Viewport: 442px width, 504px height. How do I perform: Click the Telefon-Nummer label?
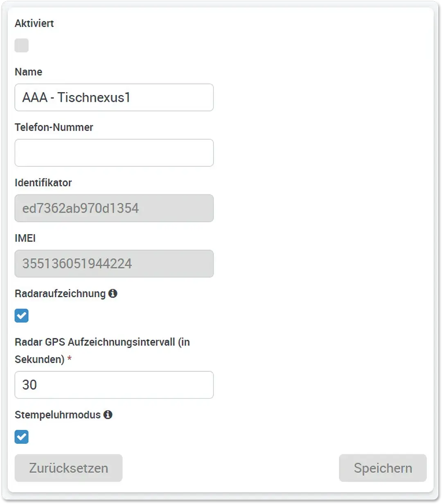coord(54,127)
